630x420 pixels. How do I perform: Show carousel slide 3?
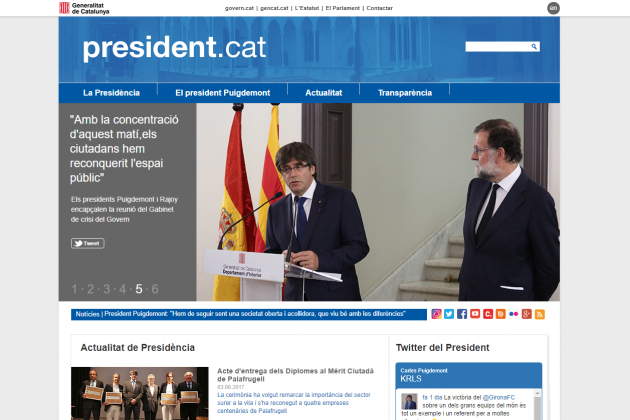(106, 289)
